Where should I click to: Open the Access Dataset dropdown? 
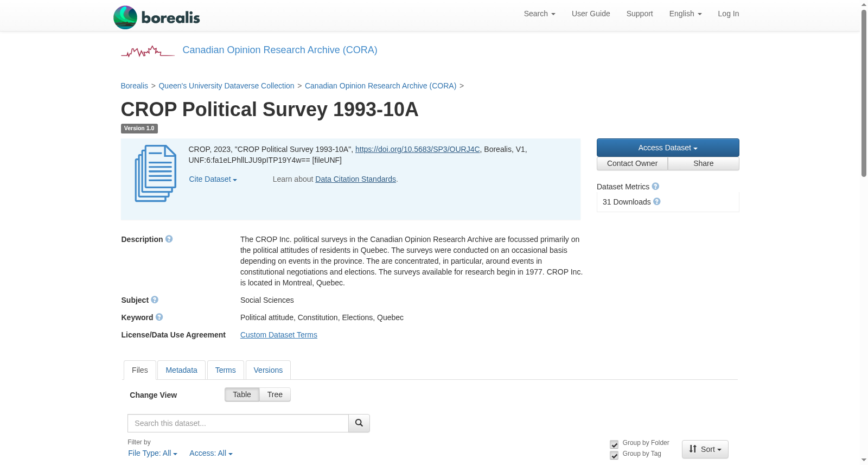point(668,148)
